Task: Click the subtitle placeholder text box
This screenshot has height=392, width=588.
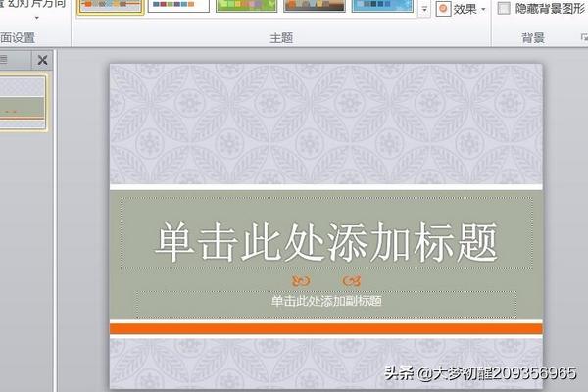Action: coord(325,302)
